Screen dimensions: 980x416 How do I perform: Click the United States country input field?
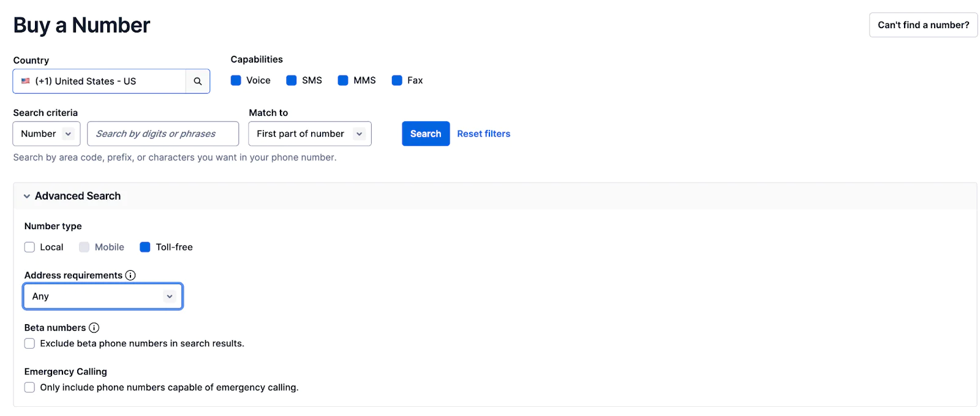pyautogui.click(x=99, y=81)
